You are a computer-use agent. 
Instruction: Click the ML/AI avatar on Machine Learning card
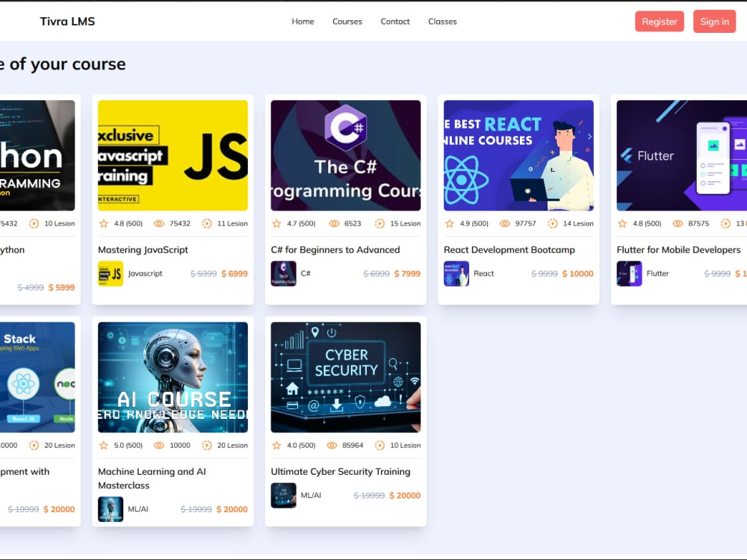111,509
